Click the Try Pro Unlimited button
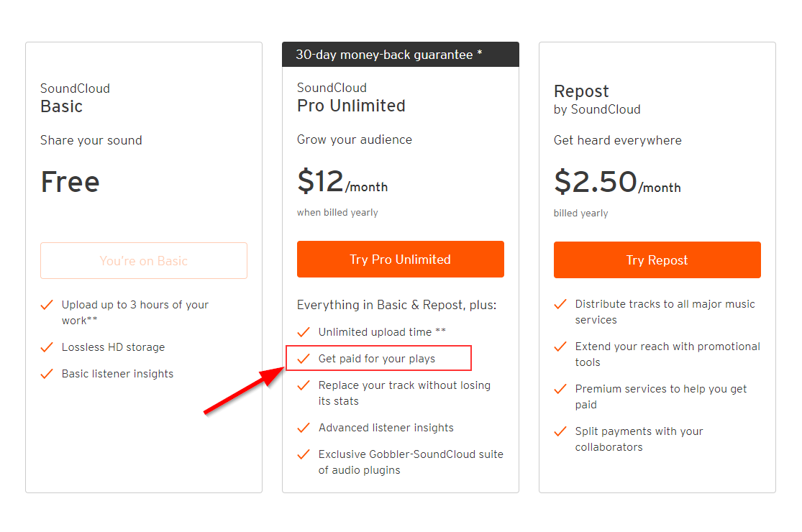 coord(400,259)
